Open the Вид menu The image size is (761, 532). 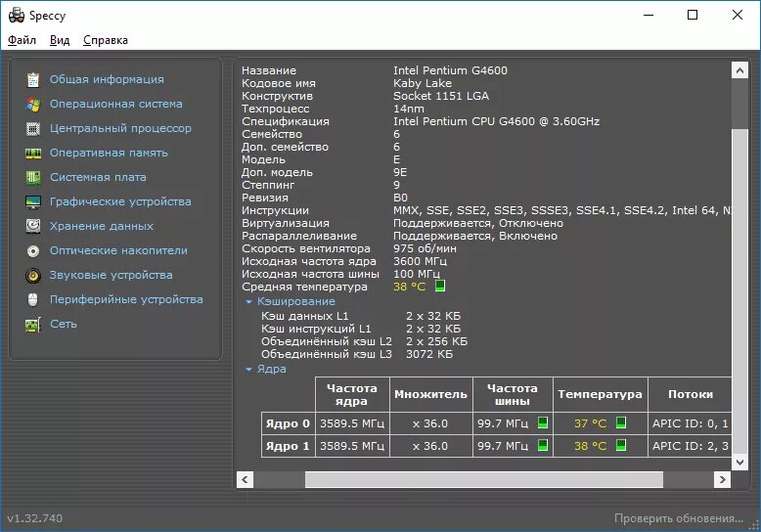click(60, 40)
